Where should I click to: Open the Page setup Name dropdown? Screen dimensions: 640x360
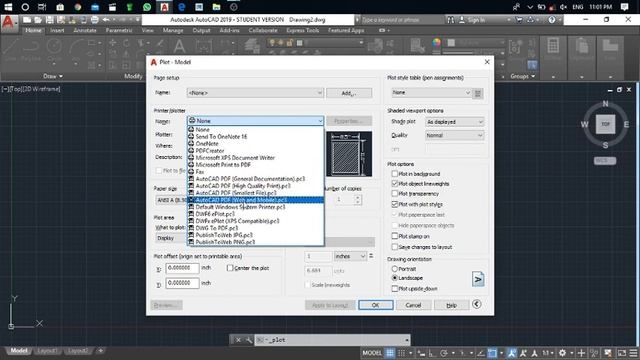point(255,93)
